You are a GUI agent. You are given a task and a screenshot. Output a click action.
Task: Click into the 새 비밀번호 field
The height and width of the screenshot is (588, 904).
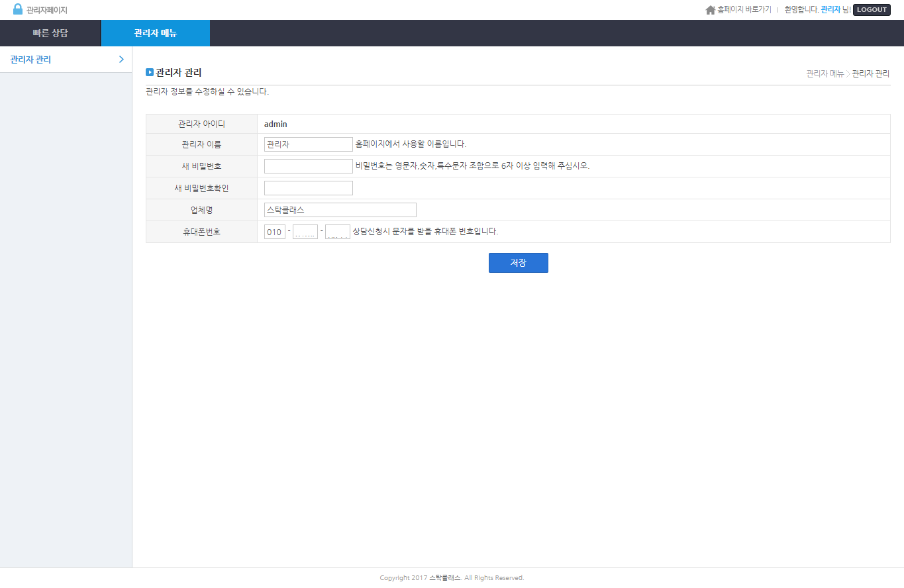click(308, 166)
